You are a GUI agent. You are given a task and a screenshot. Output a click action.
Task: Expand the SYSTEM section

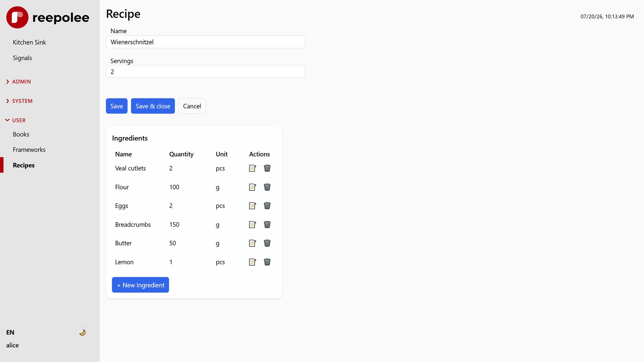click(x=19, y=101)
